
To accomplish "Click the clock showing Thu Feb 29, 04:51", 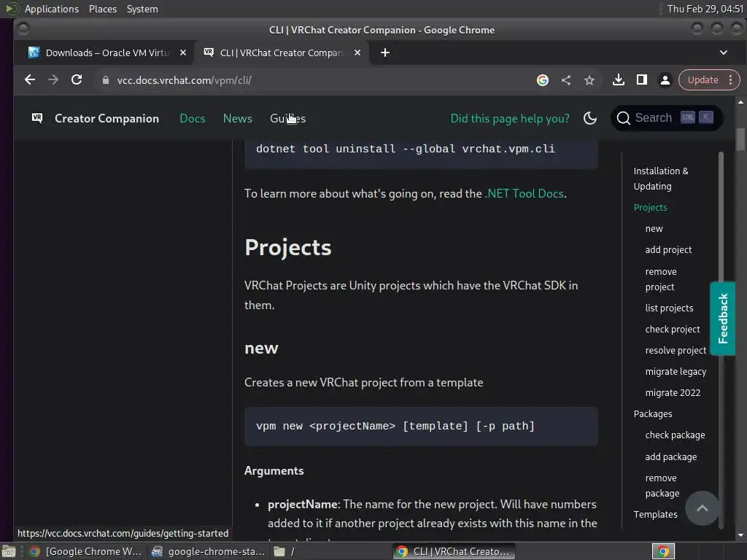I will coord(705,9).
